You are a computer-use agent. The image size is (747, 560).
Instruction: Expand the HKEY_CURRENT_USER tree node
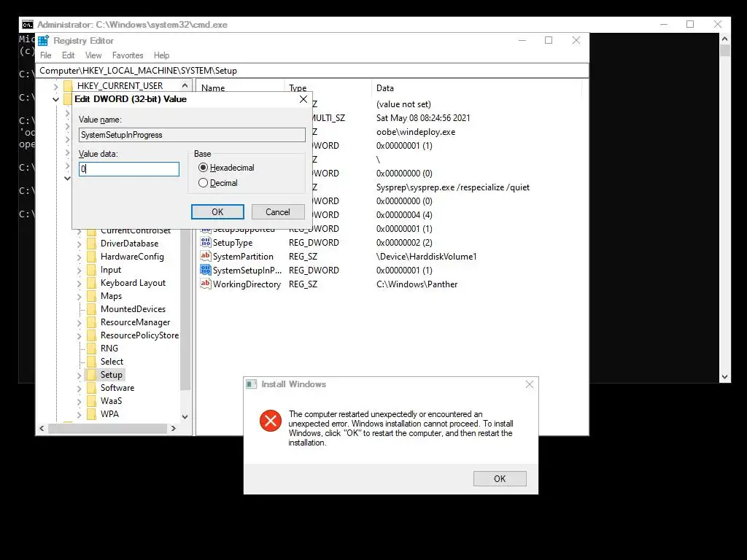pyautogui.click(x=55, y=86)
